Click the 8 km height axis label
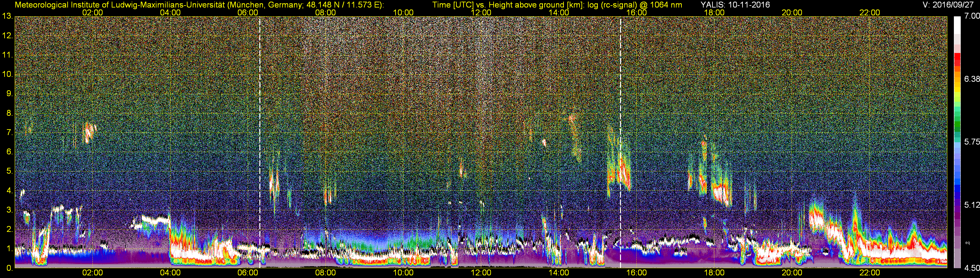Screen dimensions: 980x278 tap(9, 113)
